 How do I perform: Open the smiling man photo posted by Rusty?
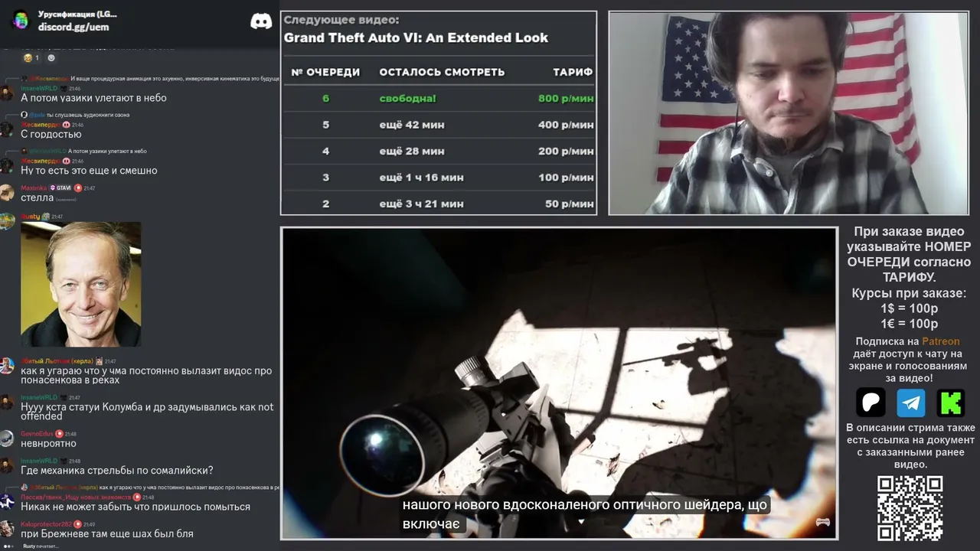[81, 285]
